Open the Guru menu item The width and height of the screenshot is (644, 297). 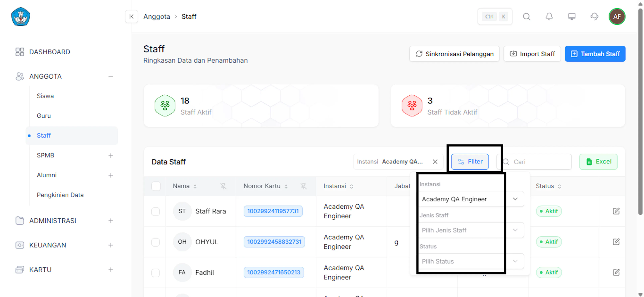(x=44, y=116)
